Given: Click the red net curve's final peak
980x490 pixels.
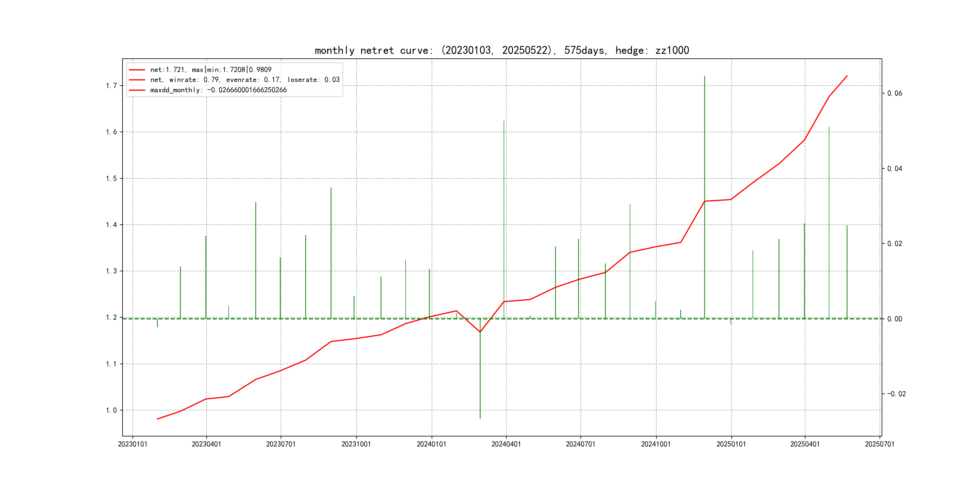Looking at the screenshot, I should pos(847,76).
